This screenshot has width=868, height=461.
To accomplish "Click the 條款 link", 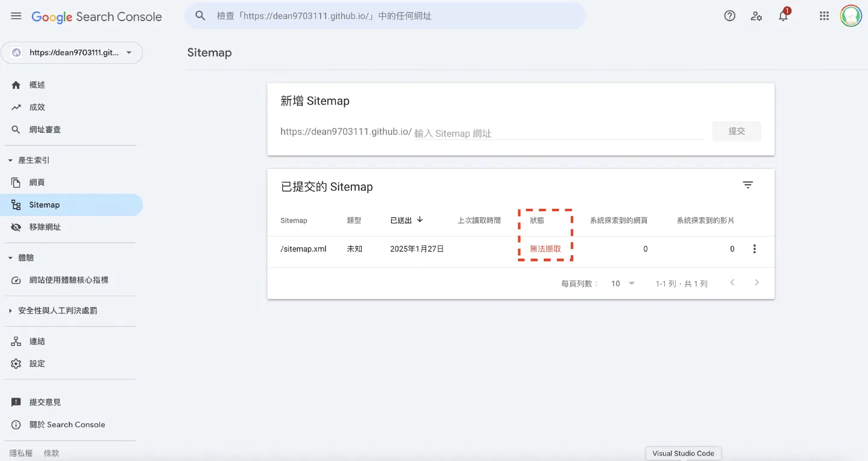I will (51, 453).
